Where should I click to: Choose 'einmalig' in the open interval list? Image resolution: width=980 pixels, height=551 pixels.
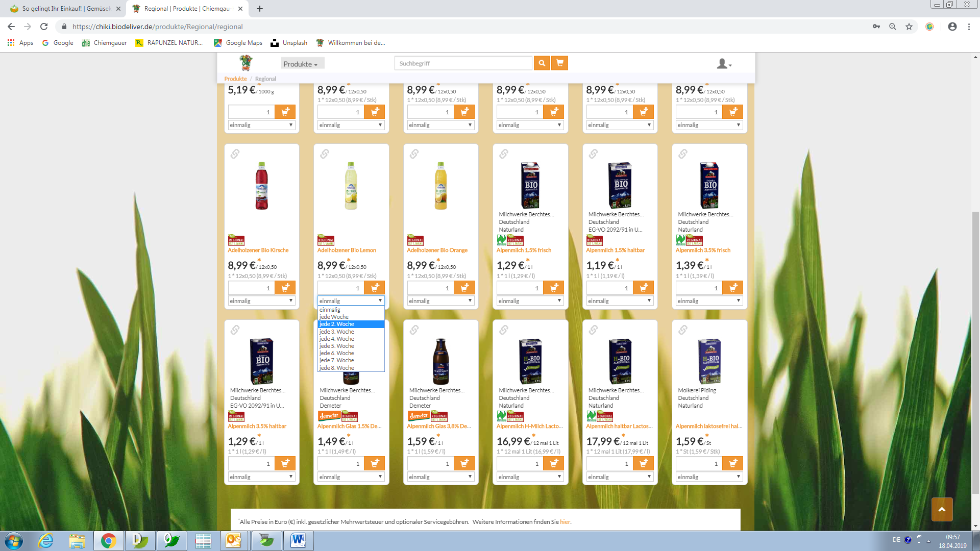point(351,310)
